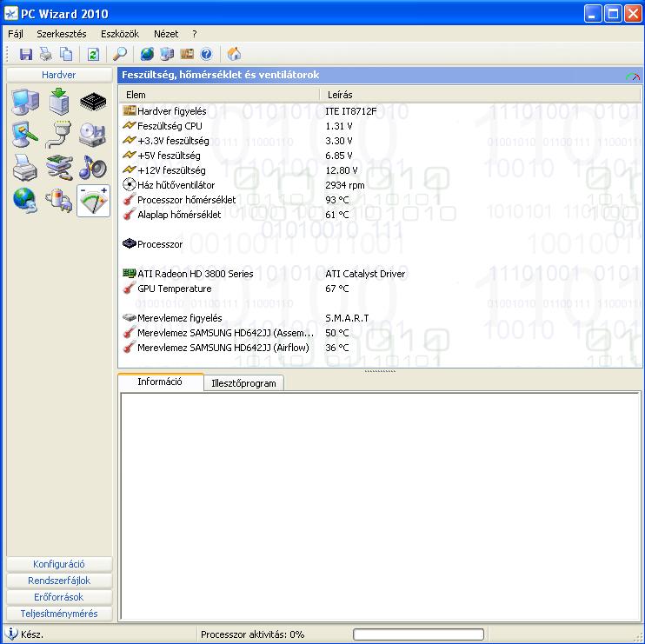The height and width of the screenshot is (644, 645).
Task: Open the I/O Ports cable icon
Action: click(x=59, y=135)
